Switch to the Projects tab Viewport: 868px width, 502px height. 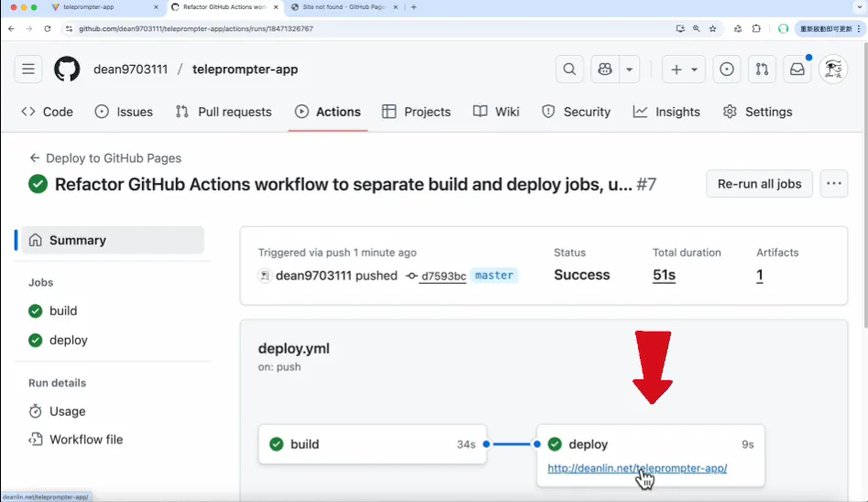tap(416, 112)
